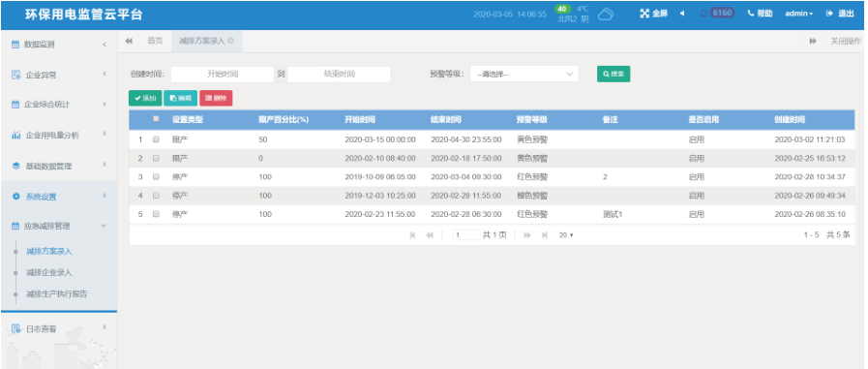
Task: Toggle the select-all header checkbox
Action: pos(156,118)
